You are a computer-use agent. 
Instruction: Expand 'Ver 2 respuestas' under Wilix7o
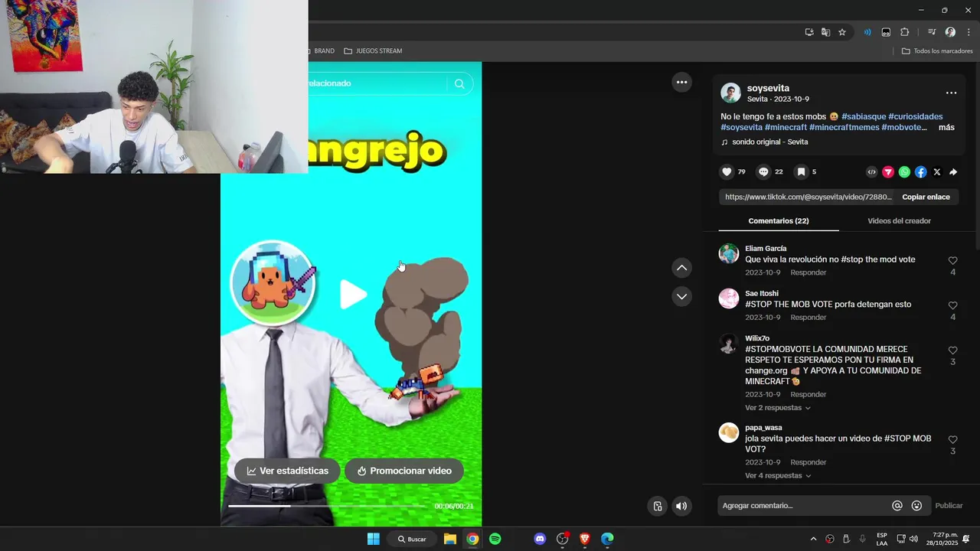click(x=778, y=408)
